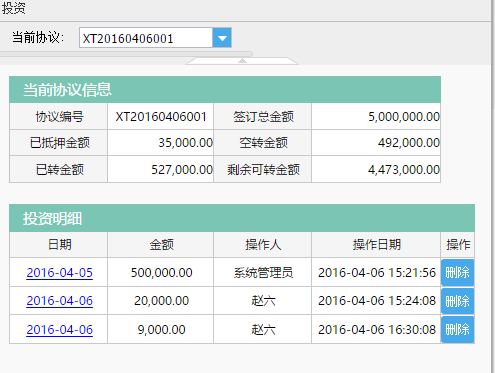The width and height of the screenshot is (495, 373).
Task: Select the 已转金额 value 527,000.00
Action: [182, 170]
